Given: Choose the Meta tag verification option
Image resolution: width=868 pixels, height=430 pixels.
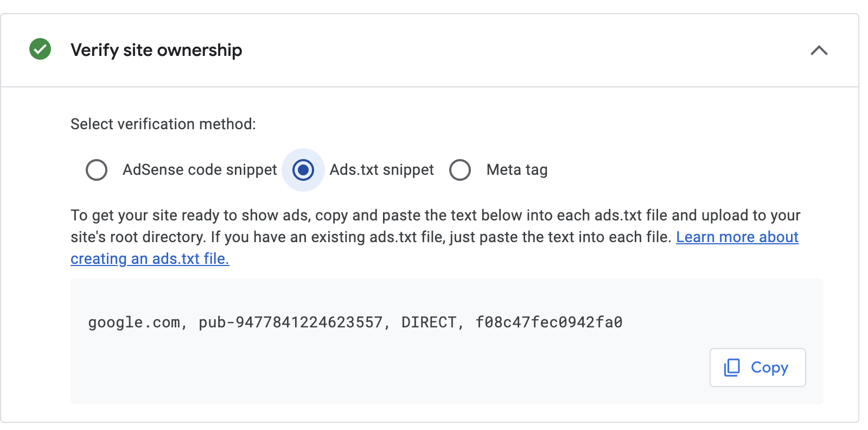Looking at the screenshot, I should coord(460,169).
